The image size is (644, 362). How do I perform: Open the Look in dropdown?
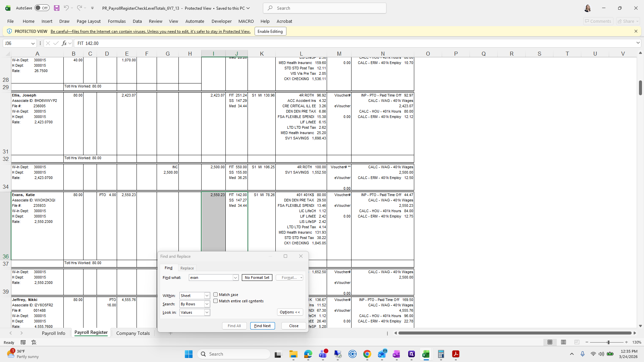[207, 312]
